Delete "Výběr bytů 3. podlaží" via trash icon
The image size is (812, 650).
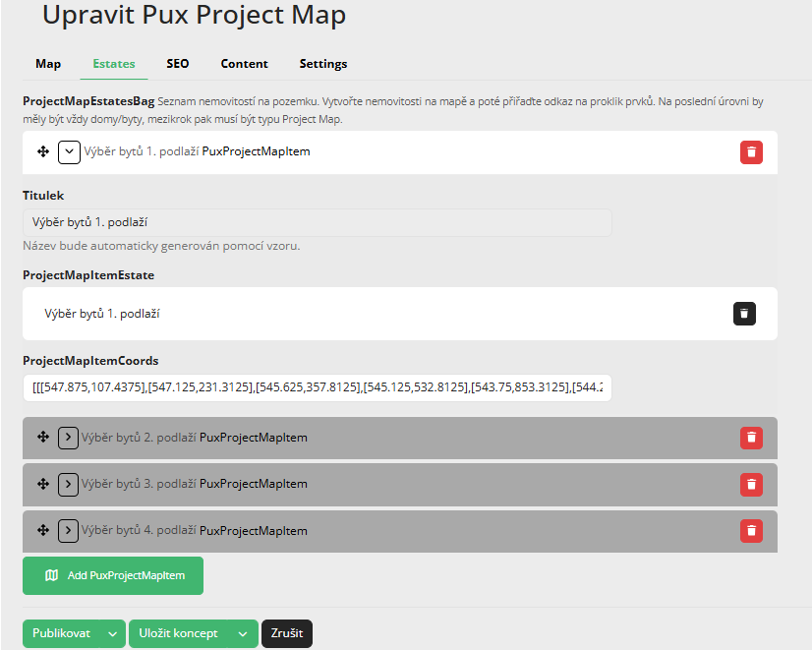751,484
